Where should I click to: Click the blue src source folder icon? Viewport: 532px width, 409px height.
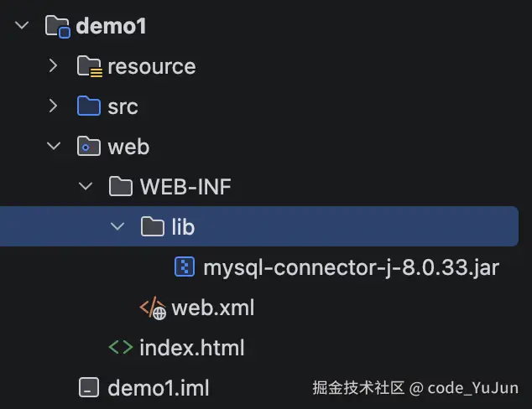click(89, 106)
